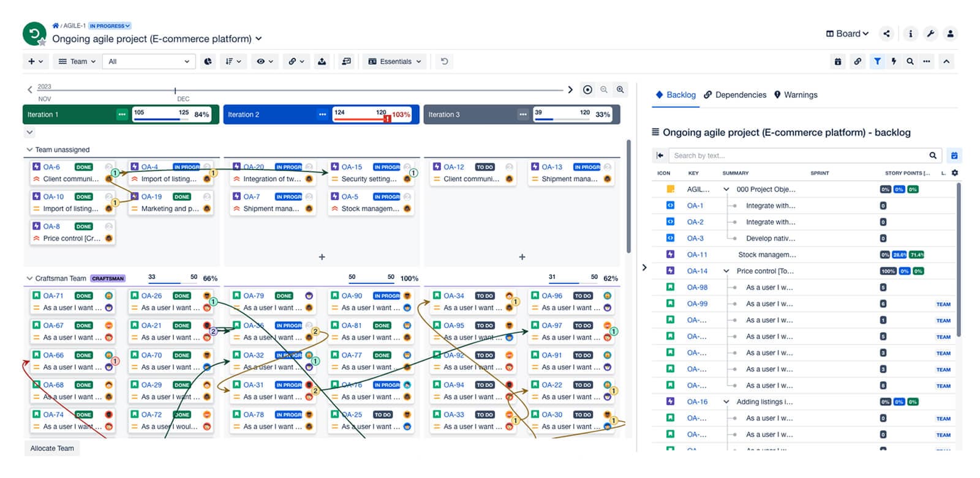The height and width of the screenshot is (478, 980).
Task: Open the add plus dropdown
Action: coord(36,61)
